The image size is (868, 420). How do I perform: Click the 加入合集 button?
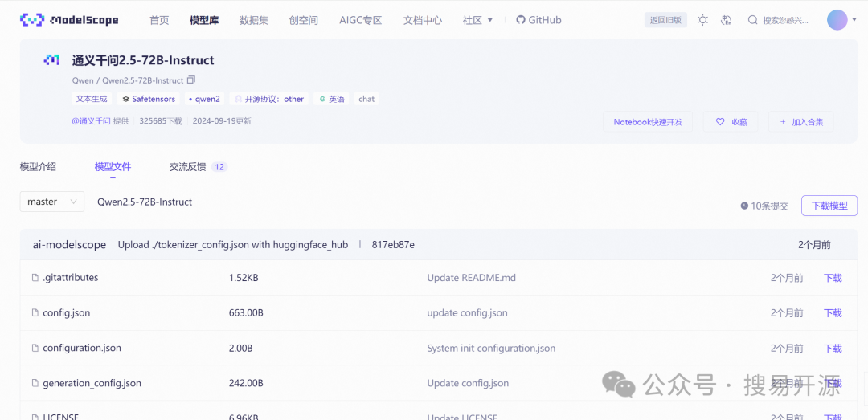(801, 122)
